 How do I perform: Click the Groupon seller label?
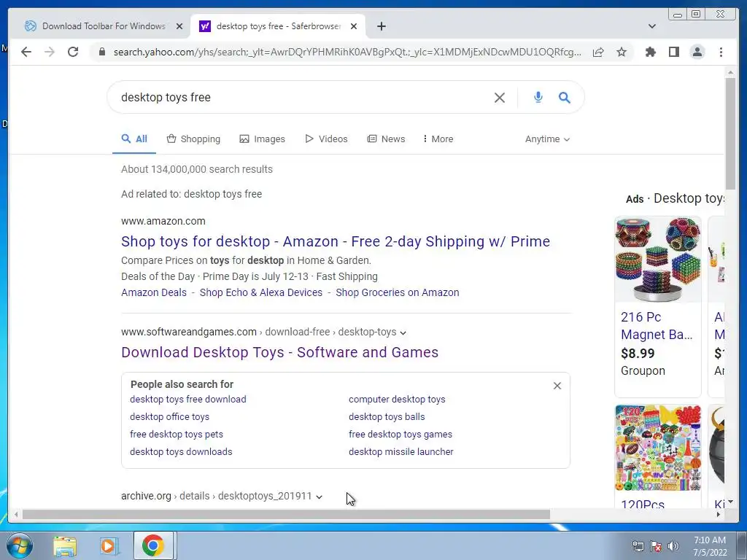click(x=643, y=370)
